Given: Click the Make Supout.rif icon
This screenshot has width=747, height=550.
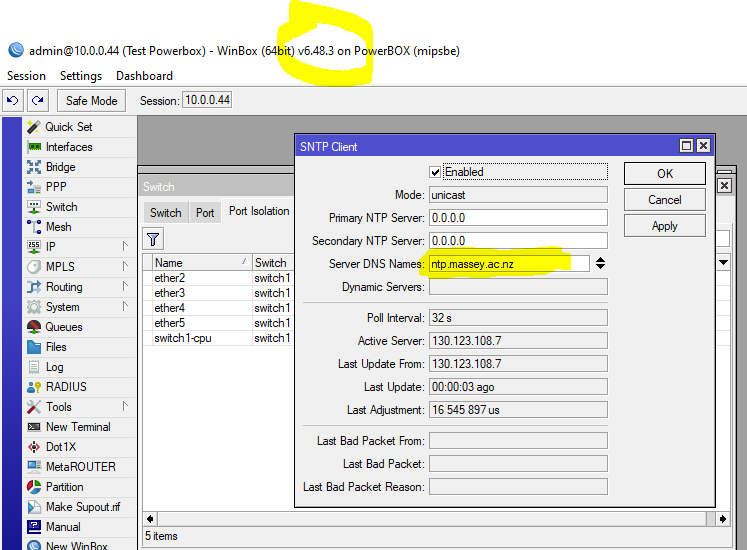Looking at the screenshot, I should coord(34,507).
